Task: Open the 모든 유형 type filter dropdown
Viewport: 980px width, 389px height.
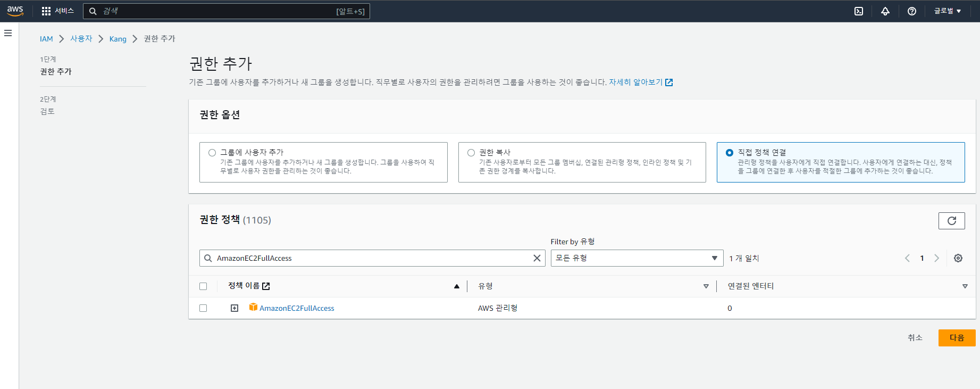Action: tap(637, 258)
